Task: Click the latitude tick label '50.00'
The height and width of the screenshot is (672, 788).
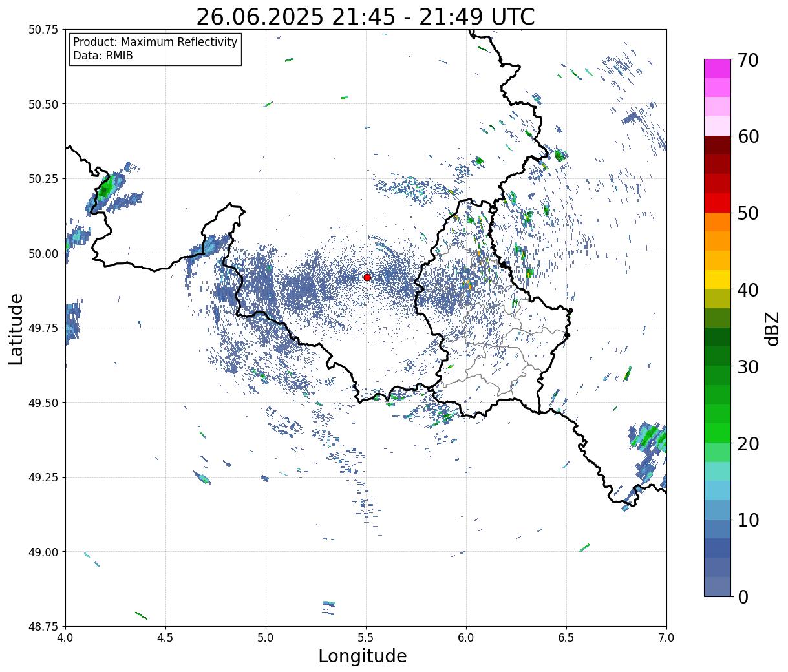Action: tap(43, 253)
